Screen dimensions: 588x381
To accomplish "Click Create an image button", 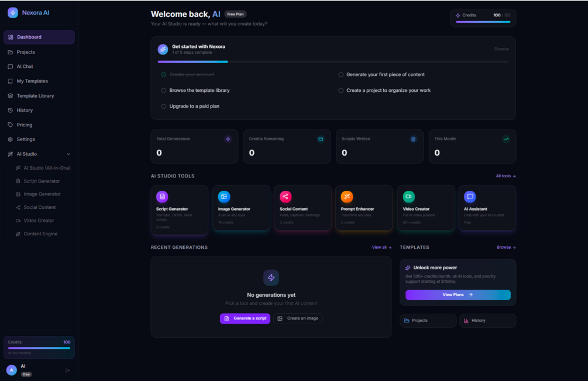I will tap(298, 318).
